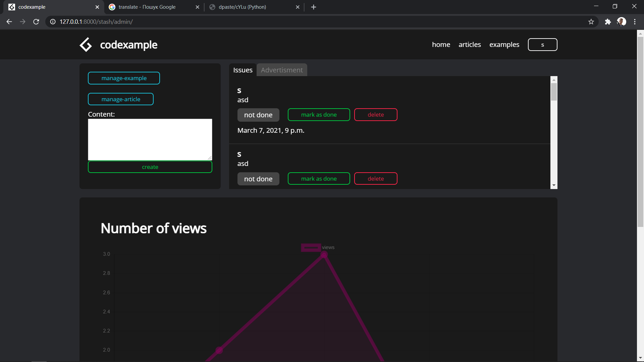Click the second issue's not done badge
The width and height of the screenshot is (644, 362).
[x=258, y=179]
